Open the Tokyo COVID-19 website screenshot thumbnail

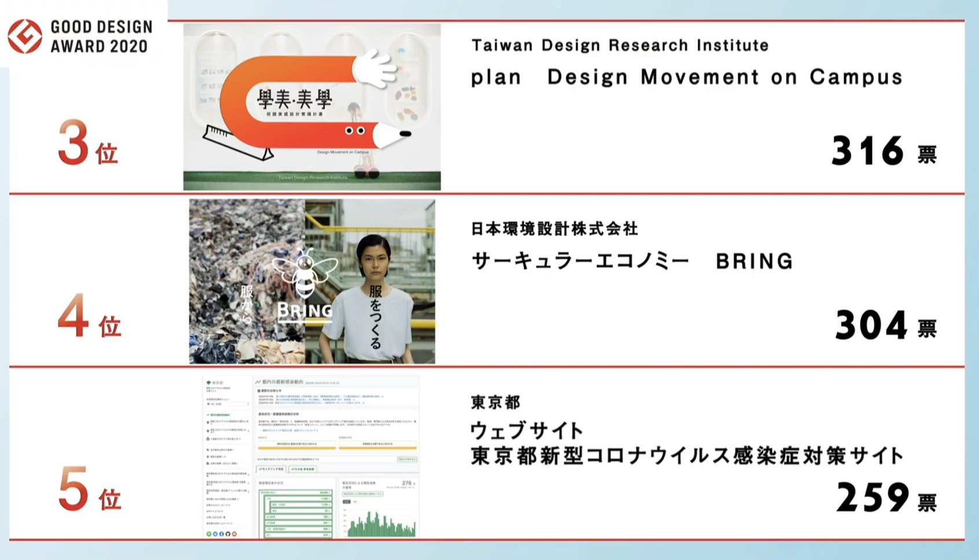point(311,456)
